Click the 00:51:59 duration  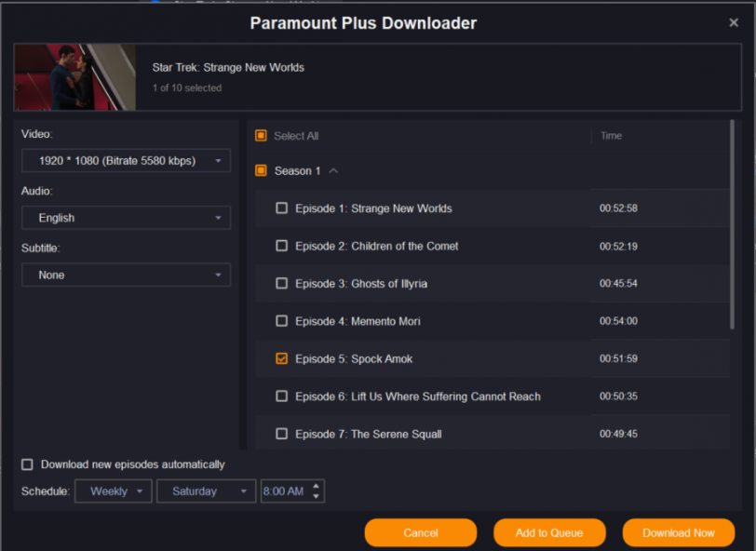point(618,358)
